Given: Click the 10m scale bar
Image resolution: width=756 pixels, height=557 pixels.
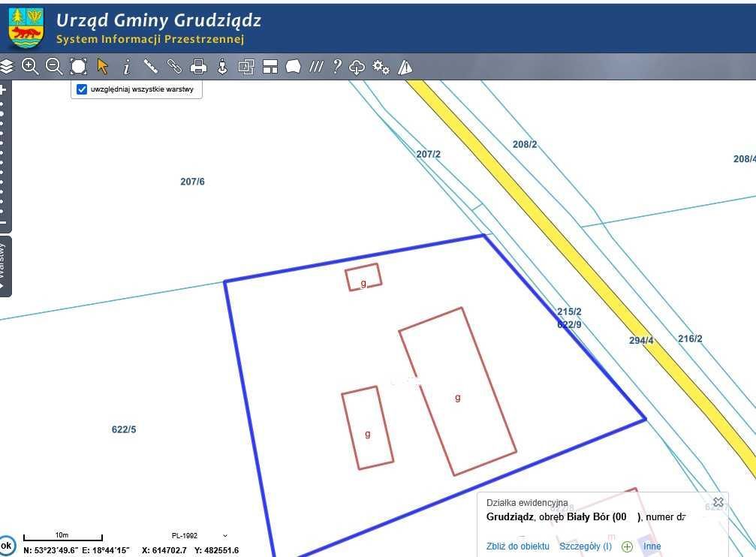Looking at the screenshot, I should tap(62, 536).
